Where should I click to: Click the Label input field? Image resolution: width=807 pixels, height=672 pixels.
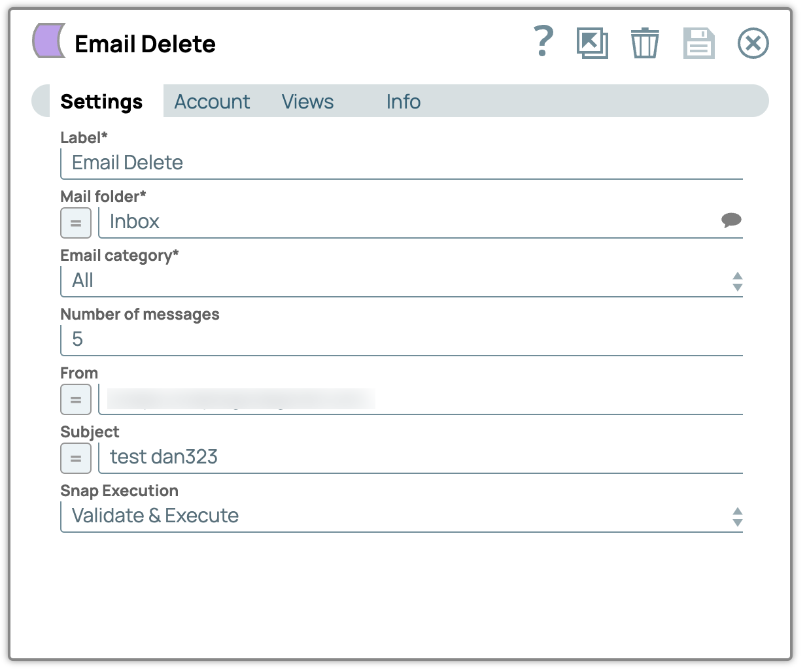(x=400, y=163)
